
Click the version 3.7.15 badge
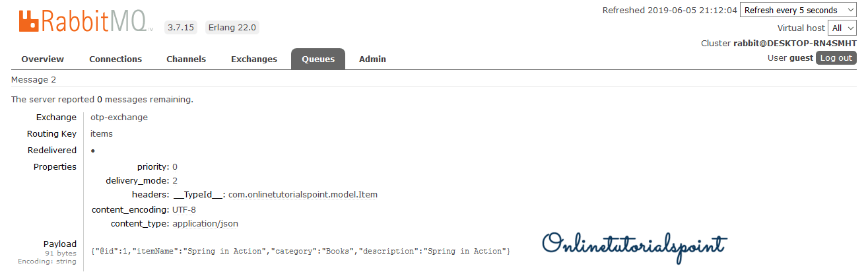[181, 27]
